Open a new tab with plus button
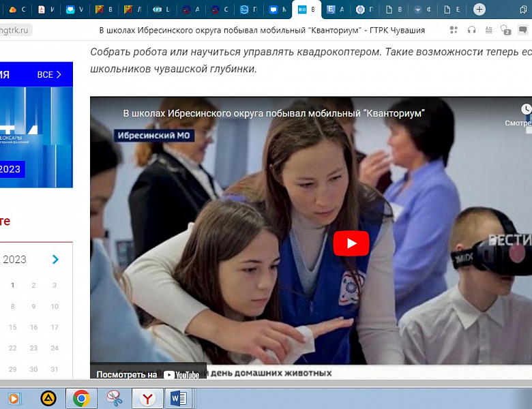Viewport: 532px width, 409px height. pos(479,10)
